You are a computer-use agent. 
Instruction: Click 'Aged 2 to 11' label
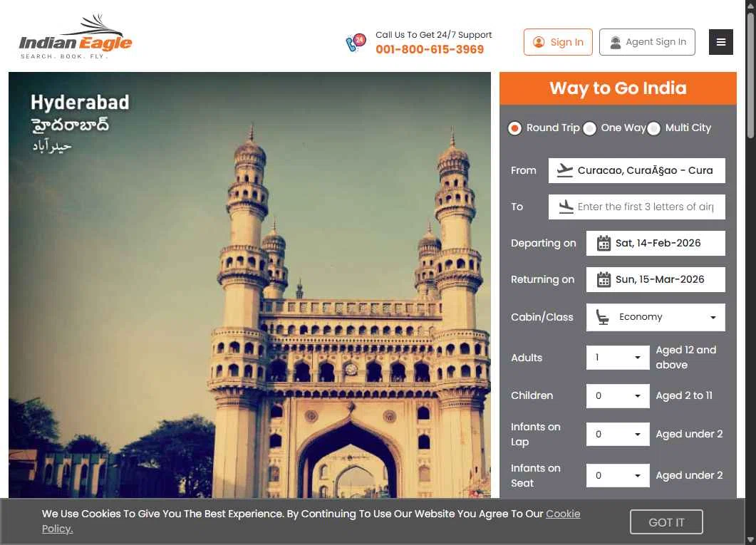[x=684, y=395]
